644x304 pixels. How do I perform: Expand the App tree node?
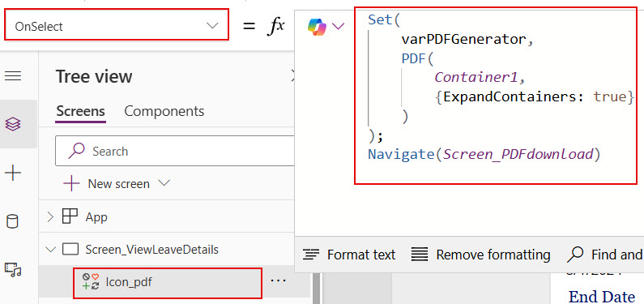click(50, 217)
